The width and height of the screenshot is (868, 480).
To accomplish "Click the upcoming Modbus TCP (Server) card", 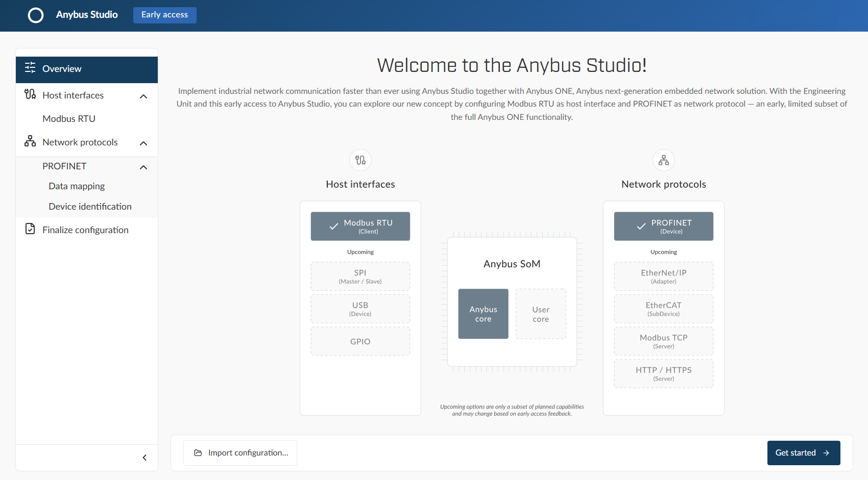I will (x=664, y=341).
